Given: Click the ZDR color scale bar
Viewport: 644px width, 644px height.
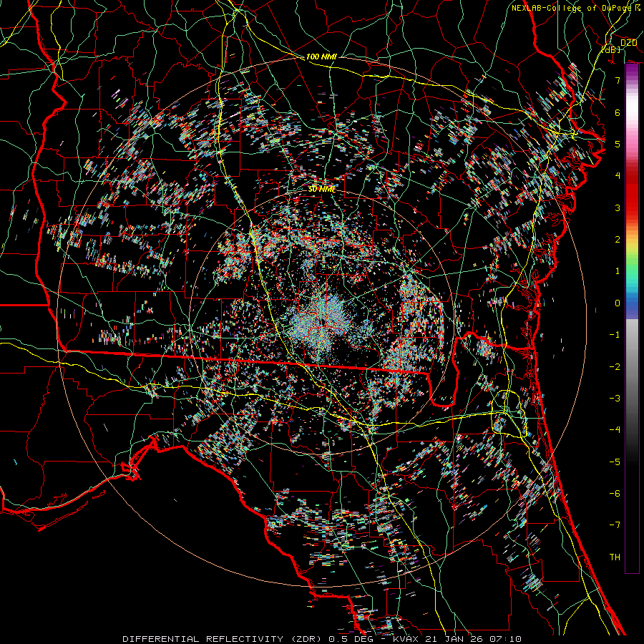Looking at the screenshot, I should [x=632, y=318].
